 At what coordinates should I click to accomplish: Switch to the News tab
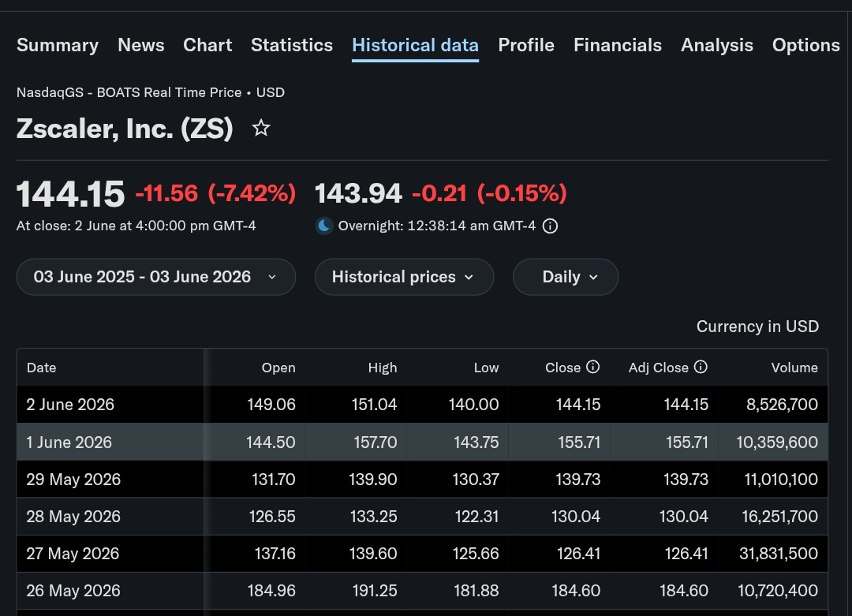click(141, 45)
